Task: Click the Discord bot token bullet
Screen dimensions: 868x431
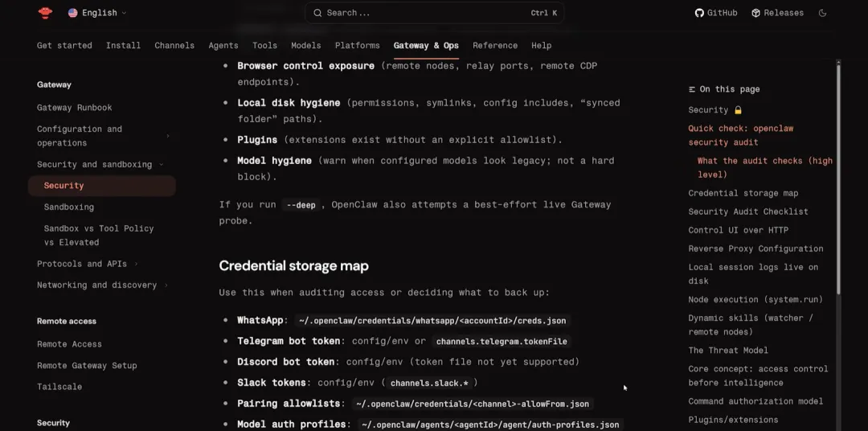Action: point(408,362)
